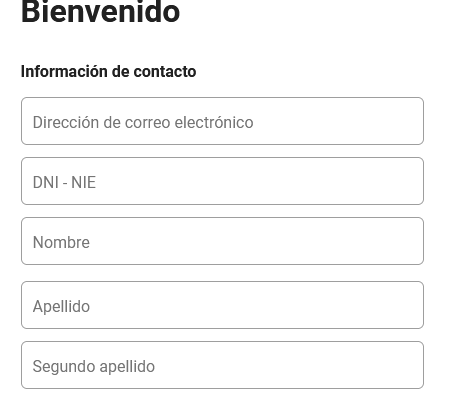Place cursor in email address box
454x400 pixels.
[222, 121]
